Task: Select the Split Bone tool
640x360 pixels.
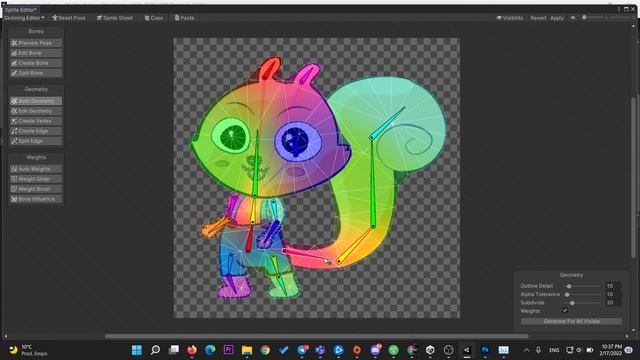Action: pyautogui.click(x=36, y=73)
